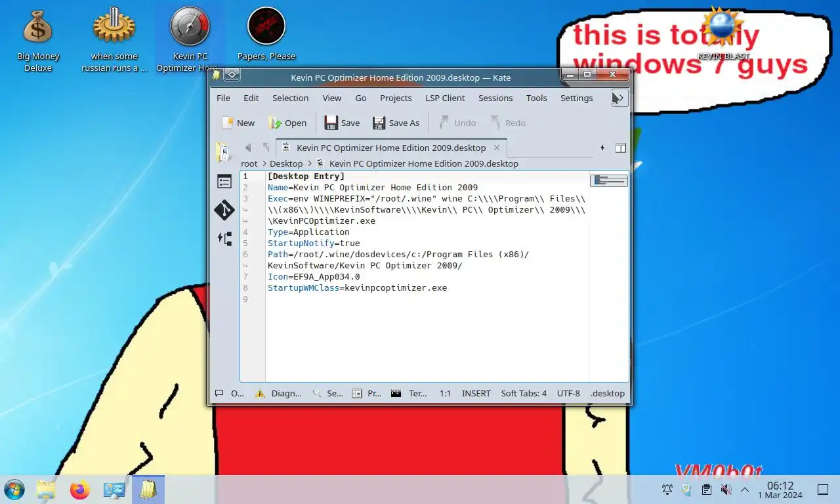Open the Sessions menu
This screenshot has width=840, height=504.
tap(495, 98)
